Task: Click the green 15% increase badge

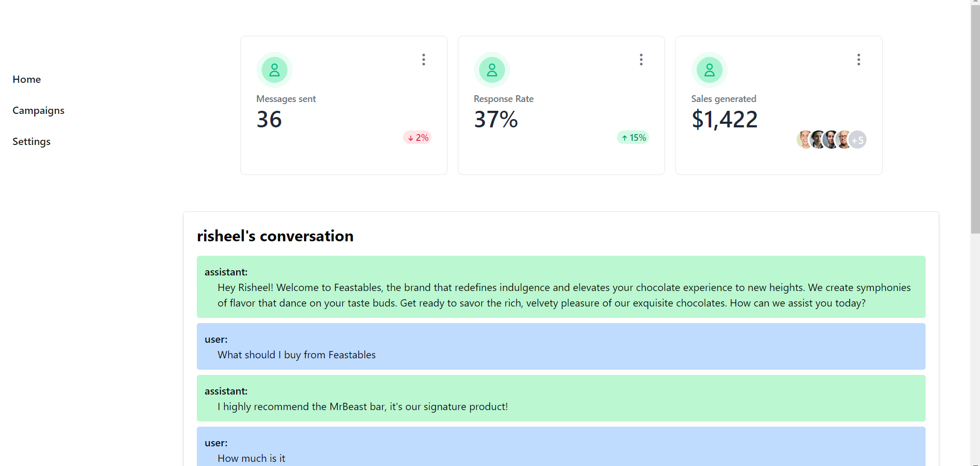Action: pyautogui.click(x=633, y=138)
